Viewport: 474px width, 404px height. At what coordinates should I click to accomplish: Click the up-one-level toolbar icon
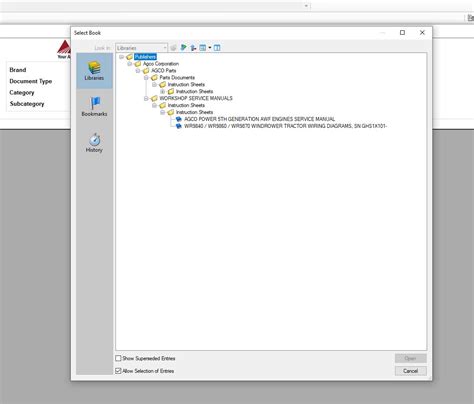(x=193, y=48)
